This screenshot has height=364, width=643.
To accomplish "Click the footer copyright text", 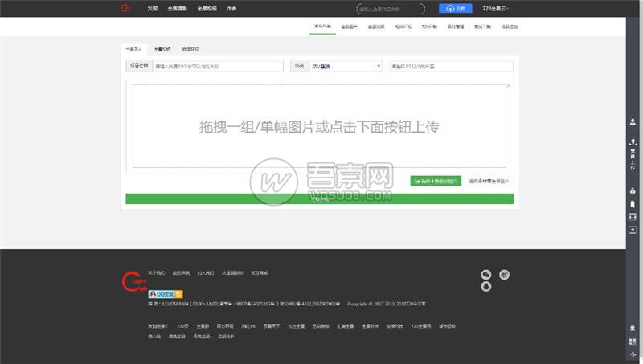I will pos(387,305).
